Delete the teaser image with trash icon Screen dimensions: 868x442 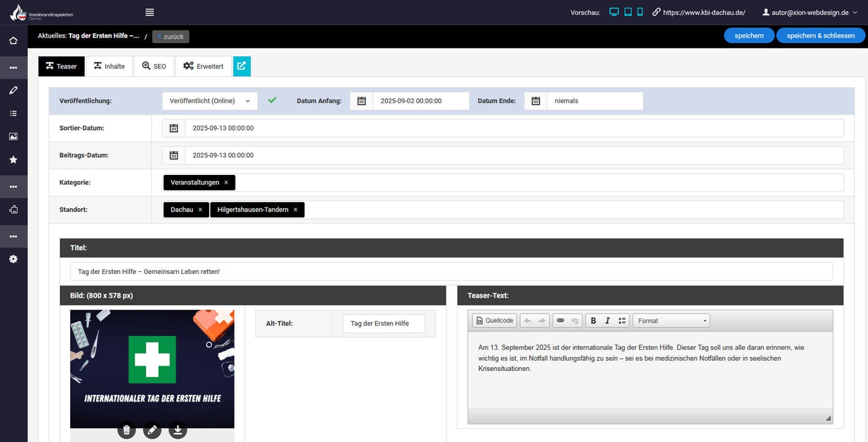(126, 430)
